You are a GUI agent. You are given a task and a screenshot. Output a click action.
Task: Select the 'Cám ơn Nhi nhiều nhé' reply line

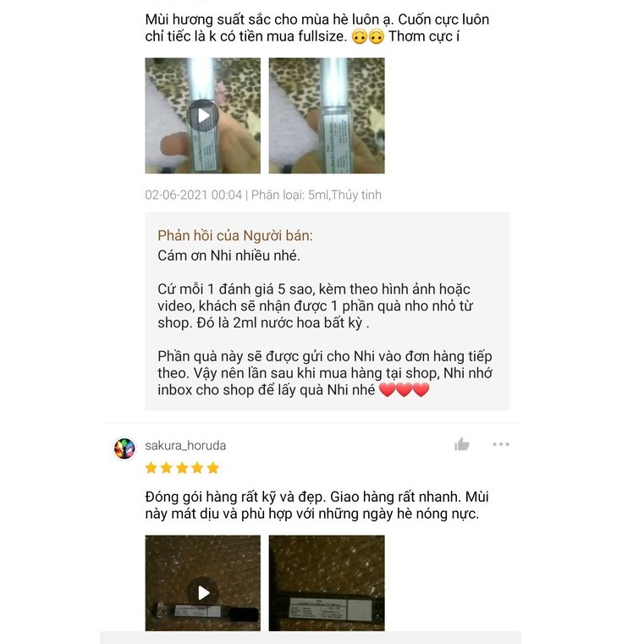[x=228, y=256]
